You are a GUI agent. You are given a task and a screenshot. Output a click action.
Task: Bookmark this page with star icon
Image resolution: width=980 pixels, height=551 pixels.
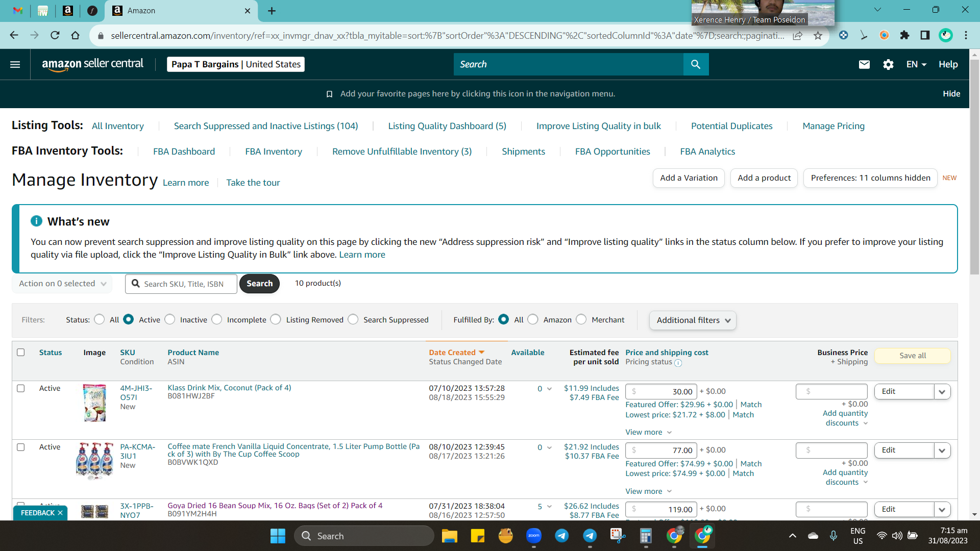tap(818, 35)
